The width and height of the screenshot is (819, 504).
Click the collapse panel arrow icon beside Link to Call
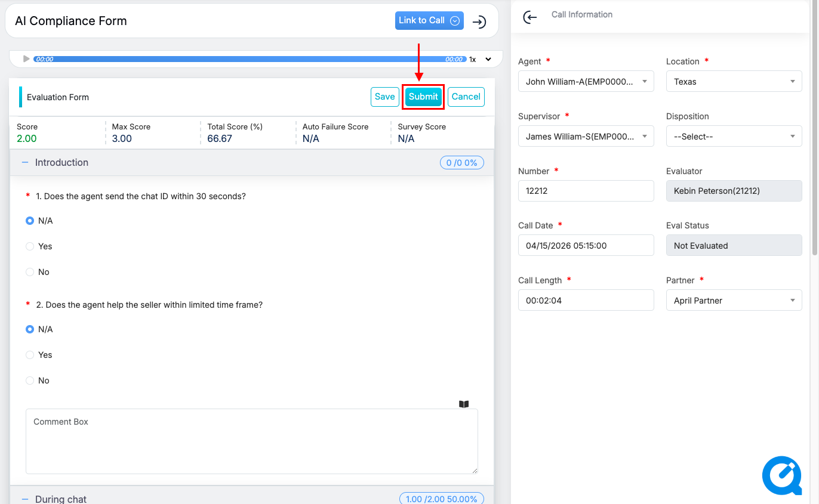tap(479, 22)
